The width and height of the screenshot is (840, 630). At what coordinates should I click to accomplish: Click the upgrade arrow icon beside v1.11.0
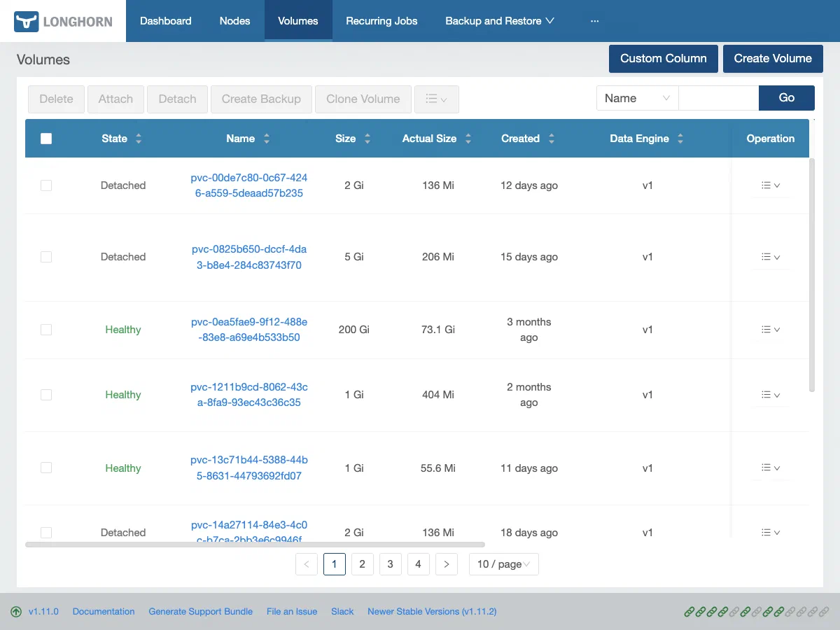pos(16,612)
